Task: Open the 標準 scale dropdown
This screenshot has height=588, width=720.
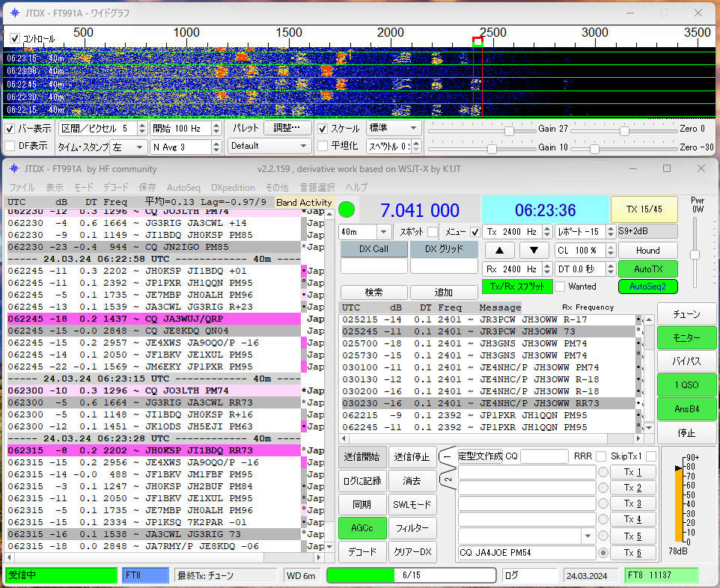Action: coord(394,128)
